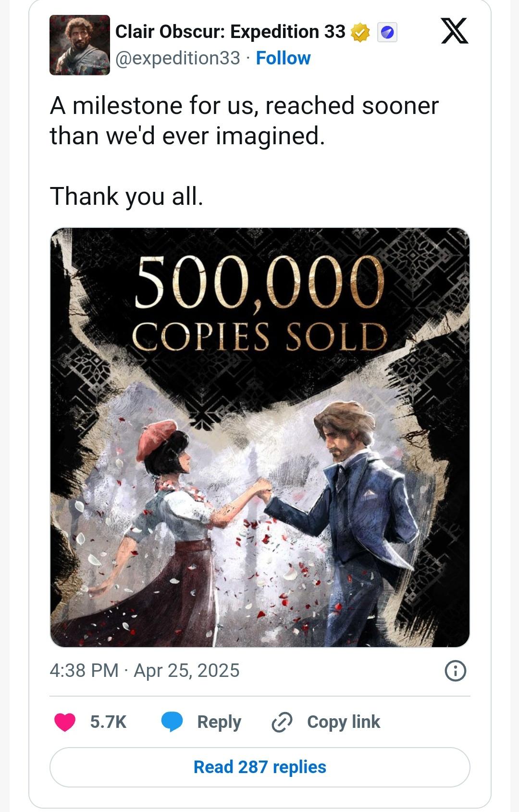Image resolution: width=519 pixels, height=812 pixels.
Task: Click the "Thank you all." text line
Action: tap(126, 196)
